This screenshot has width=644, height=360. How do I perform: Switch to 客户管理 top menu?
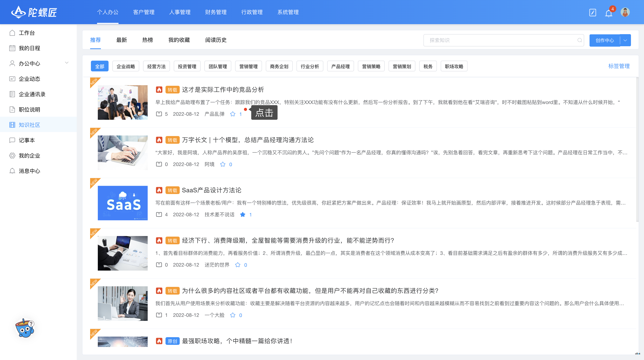pyautogui.click(x=144, y=12)
